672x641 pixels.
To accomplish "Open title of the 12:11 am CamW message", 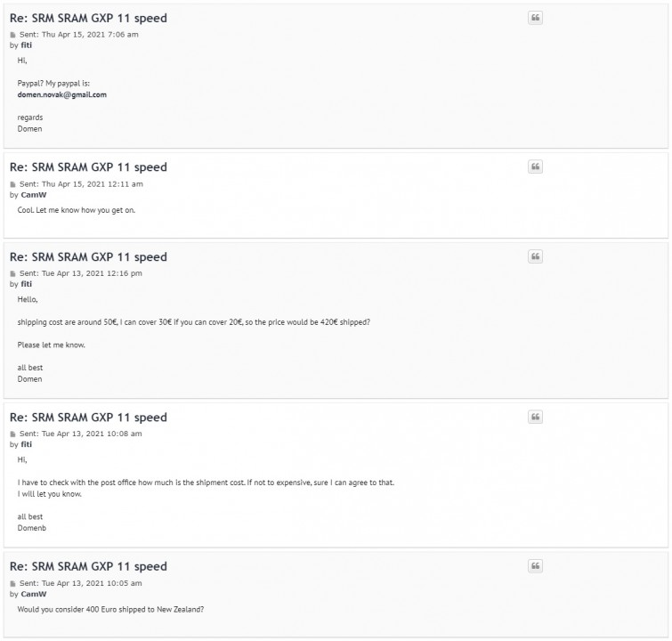I will pos(88,167).
